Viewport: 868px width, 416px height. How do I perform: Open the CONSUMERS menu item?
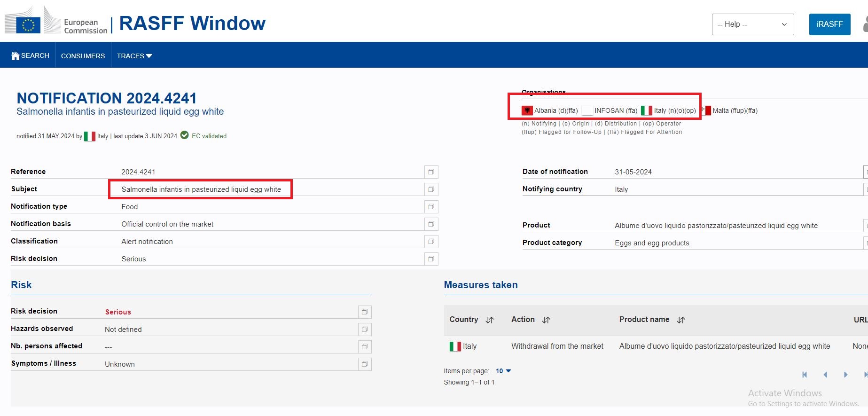coord(83,56)
